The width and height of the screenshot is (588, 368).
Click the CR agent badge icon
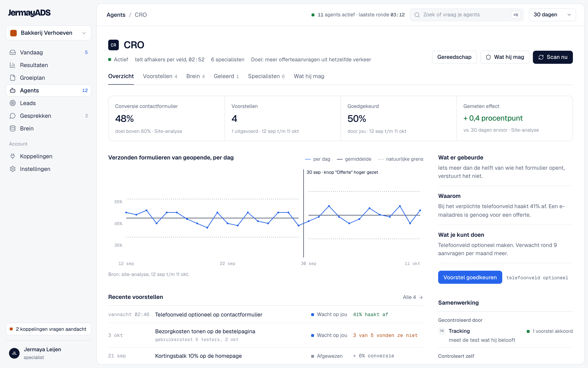pyautogui.click(x=114, y=45)
